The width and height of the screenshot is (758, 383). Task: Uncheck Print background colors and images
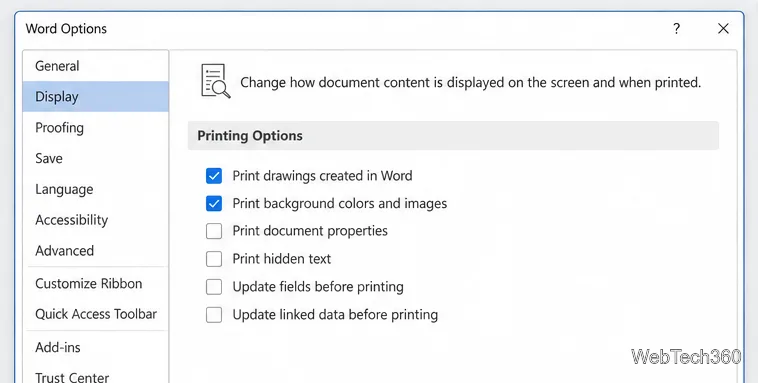214,204
